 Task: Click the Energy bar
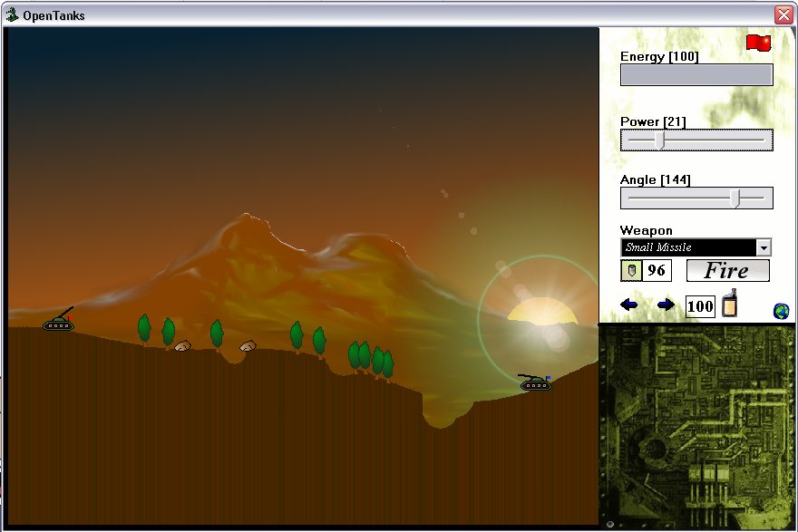[x=696, y=74]
